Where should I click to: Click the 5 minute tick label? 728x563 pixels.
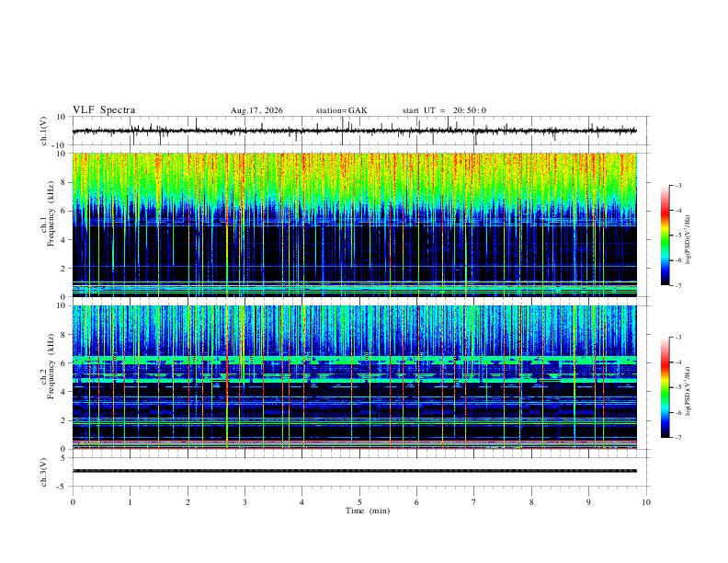click(359, 502)
